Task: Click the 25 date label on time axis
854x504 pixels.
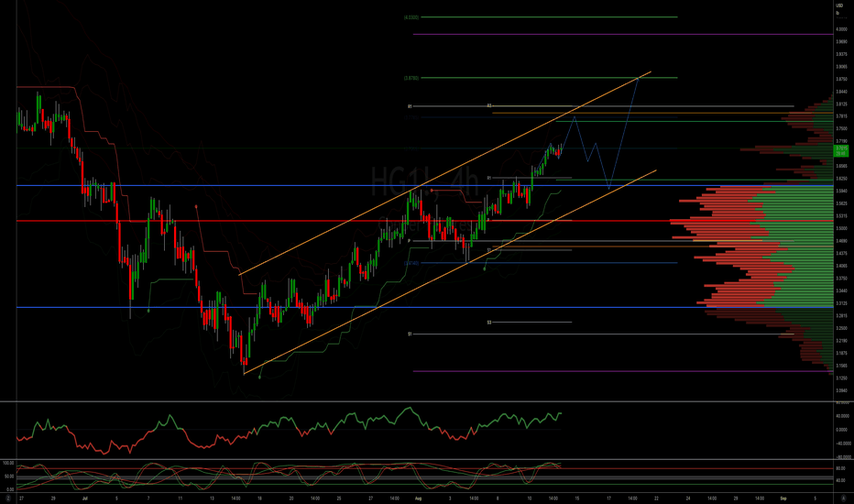Action: click(x=339, y=499)
